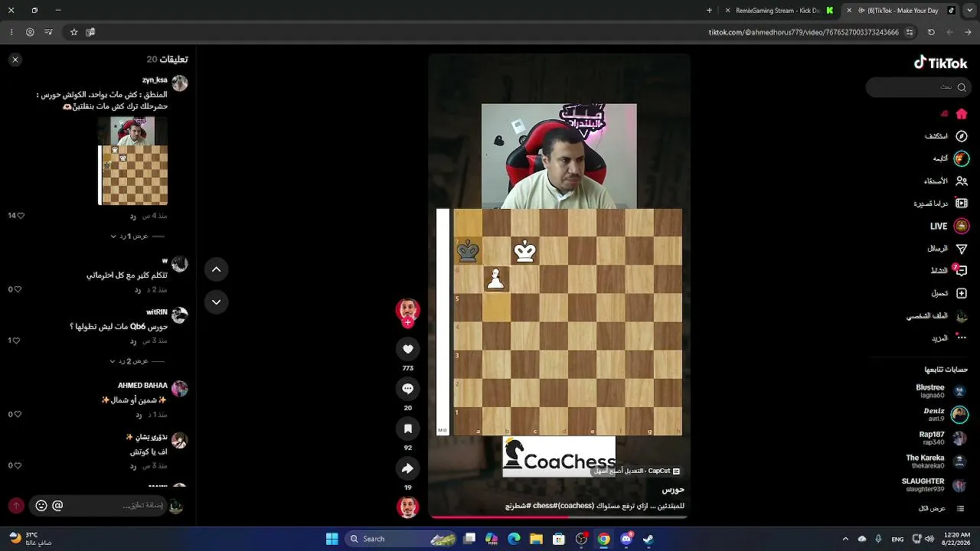Click the add comment input field
980x551 pixels.
point(100,505)
